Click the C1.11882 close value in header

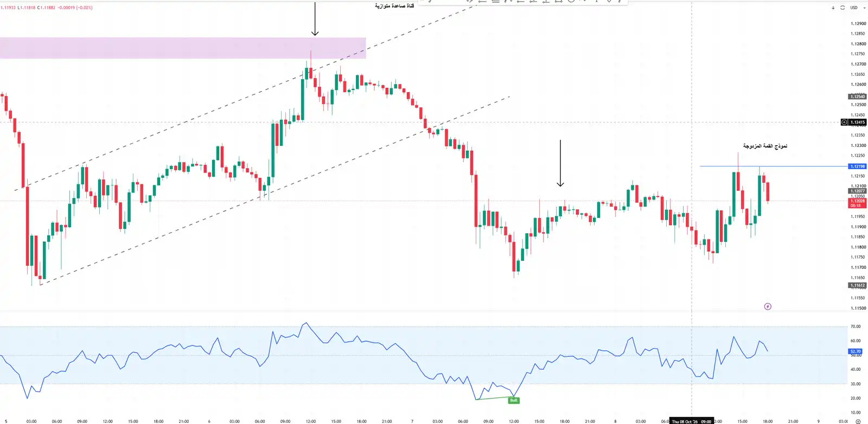(x=46, y=8)
